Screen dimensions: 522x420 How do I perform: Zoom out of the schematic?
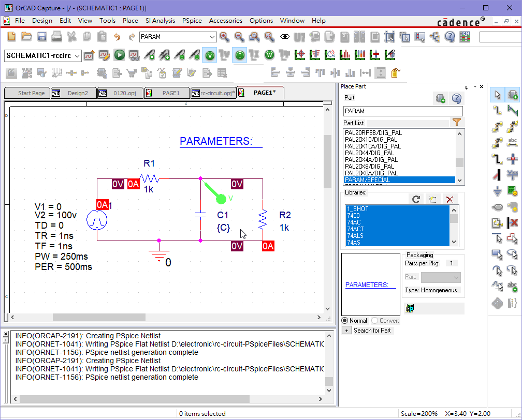[x=239, y=37]
